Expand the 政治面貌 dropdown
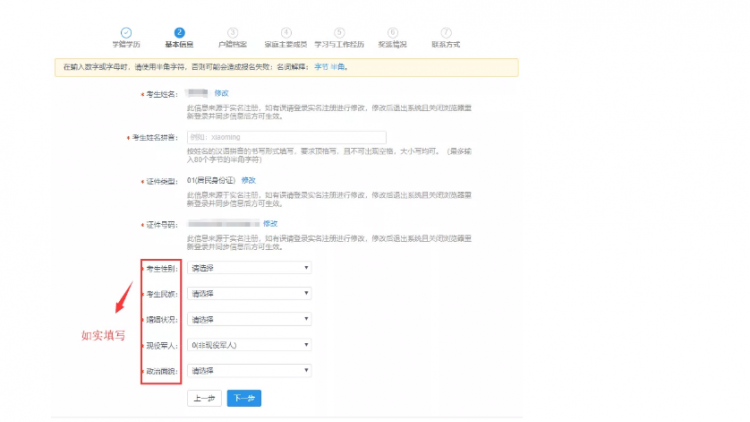The height and width of the screenshot is (422, 750). (249, 371)
